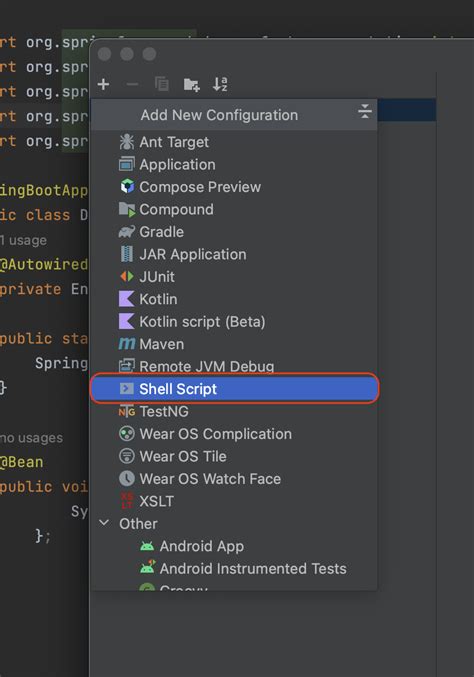Viewport: 474px width, 677px height.
Task: Click the minus Remove Configuration button
Action: pos(133,84)
